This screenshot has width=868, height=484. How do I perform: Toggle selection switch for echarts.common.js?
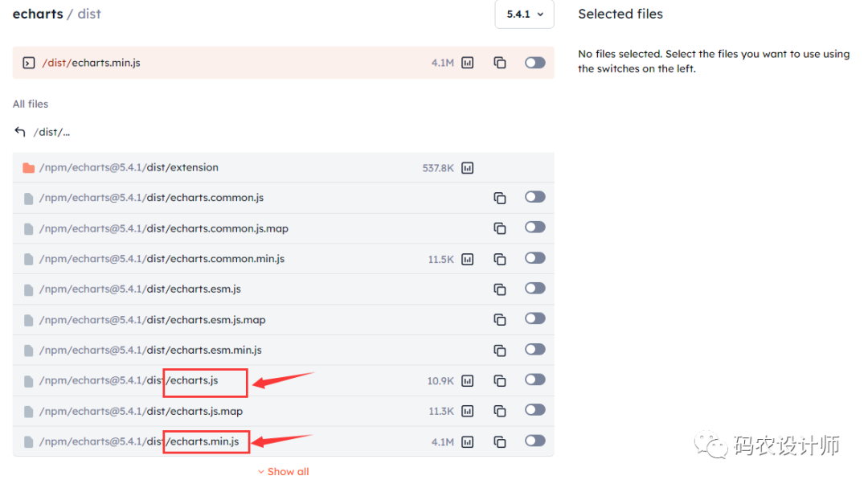[x=534, y=197]
